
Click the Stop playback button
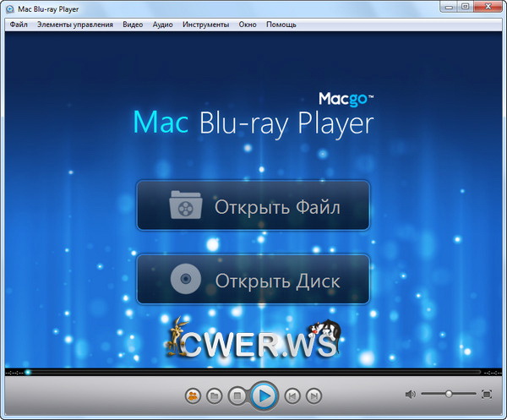[x=238, y=395]
